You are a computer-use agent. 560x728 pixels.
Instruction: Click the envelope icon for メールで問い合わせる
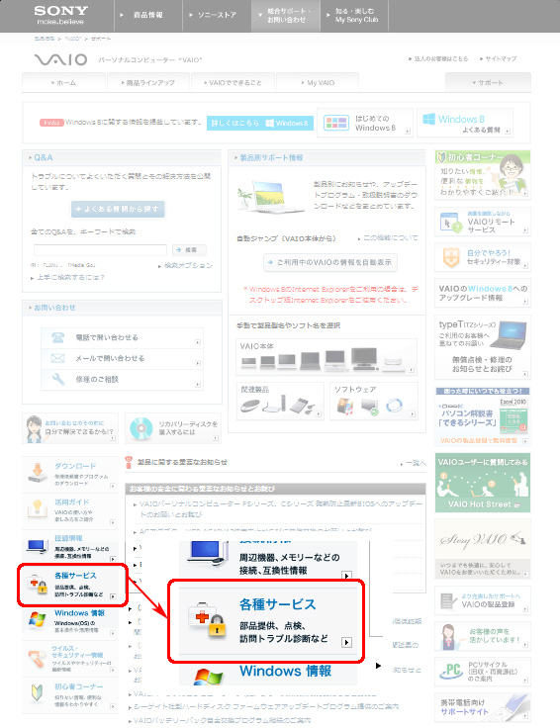click(x=57, y=358)
